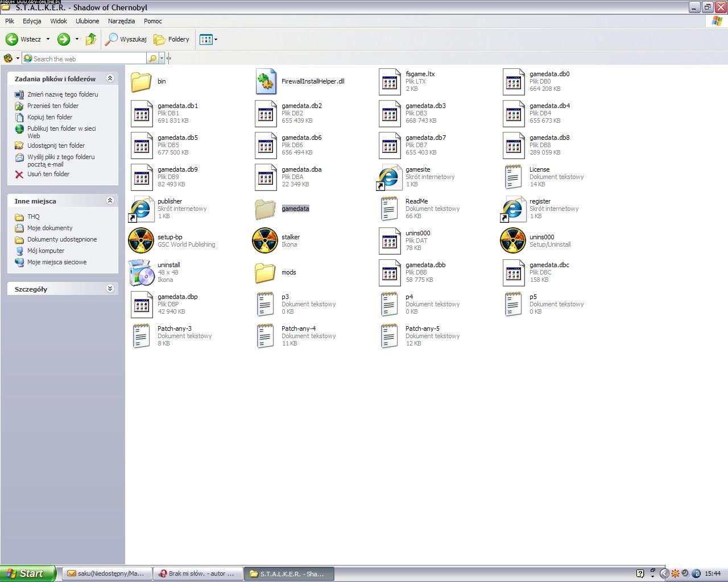Select the publisher internet shortcut icon
The image size is (728, 582).
pos(141,209)
